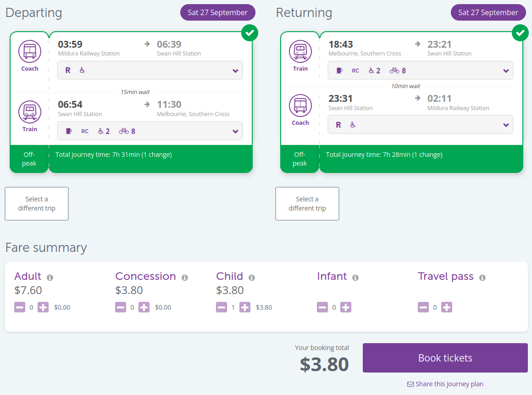Open the Departing Sat 27 September date
The width and height of the screenshot is (532, 395).
click(218, 12)
